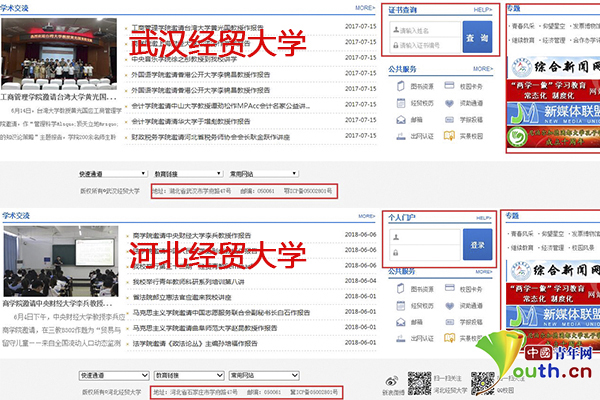Focus the password field in 个人门户
Viewport: 600px width, 400px height.
pyautogui.click(x=426, y=253)
